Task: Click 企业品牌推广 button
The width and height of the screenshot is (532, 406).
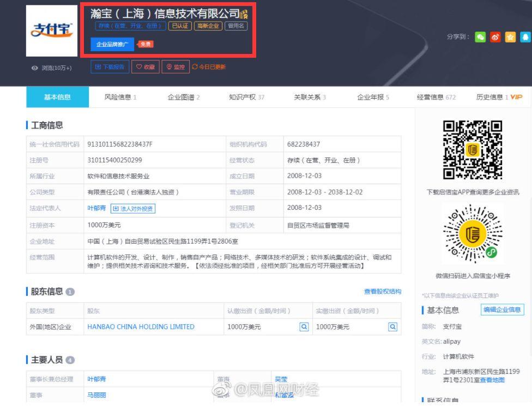Action: click(112, 44)
